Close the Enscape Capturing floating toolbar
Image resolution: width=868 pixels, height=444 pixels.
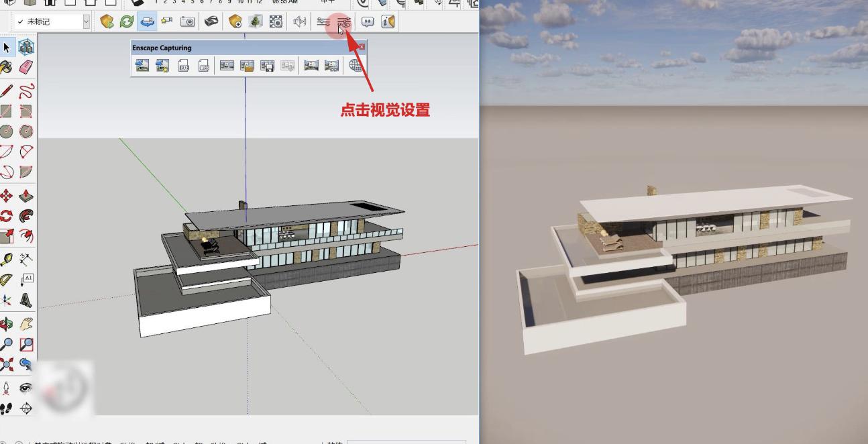pos(362,47)
